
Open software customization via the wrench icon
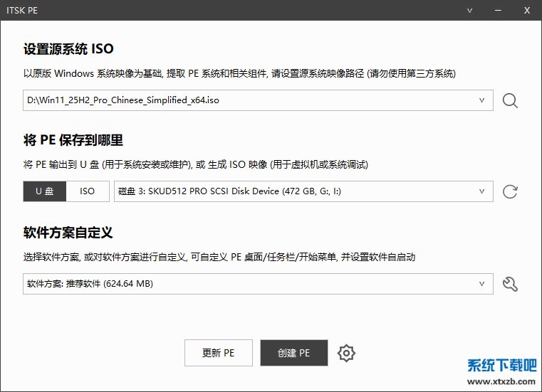click(510, 284)
